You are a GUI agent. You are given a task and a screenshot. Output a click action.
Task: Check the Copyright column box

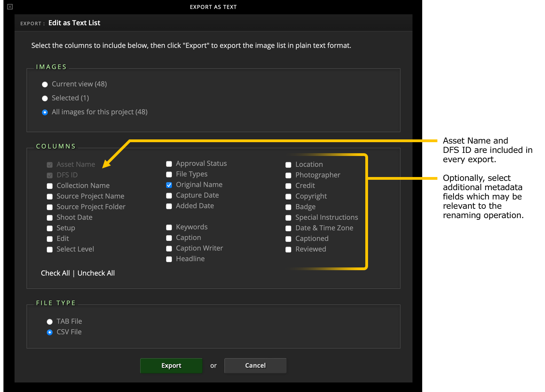click(288, 197)
